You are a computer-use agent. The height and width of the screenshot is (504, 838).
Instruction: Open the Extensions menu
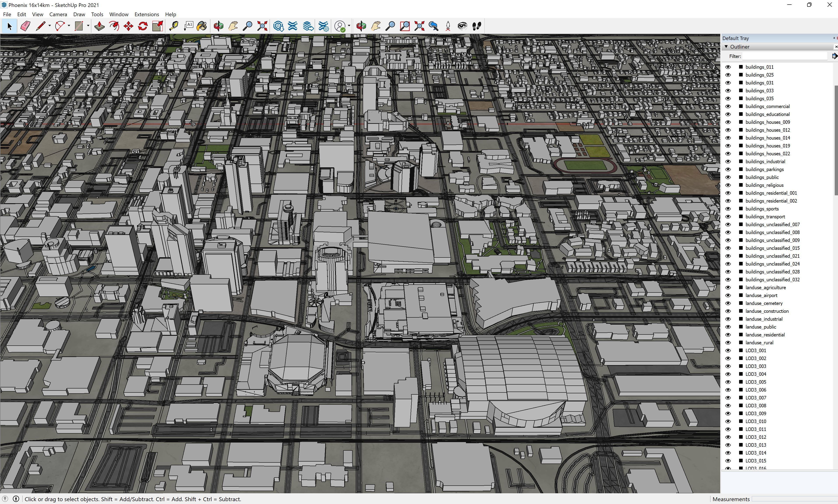click(146, 14)
